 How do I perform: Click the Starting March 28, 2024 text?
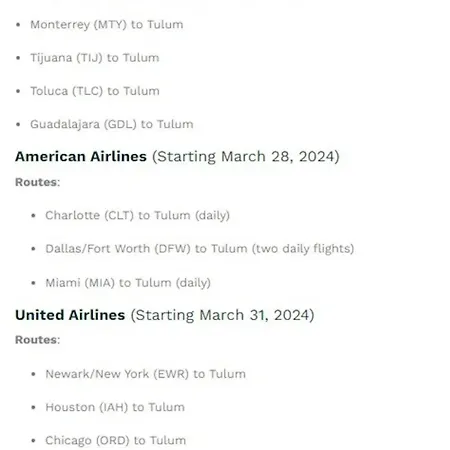pyautogui.click(x=246, y=157)
